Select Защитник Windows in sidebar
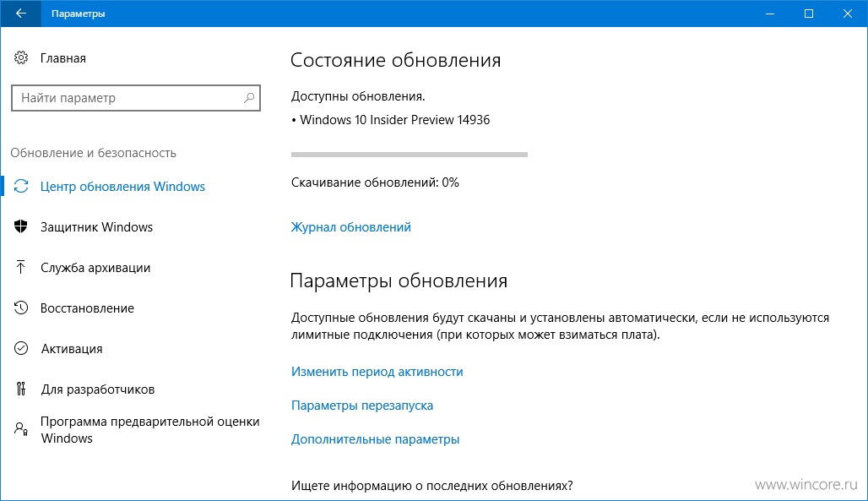This screenshot has height=501, width=868. pyautogui.click(x=96, y=226)
